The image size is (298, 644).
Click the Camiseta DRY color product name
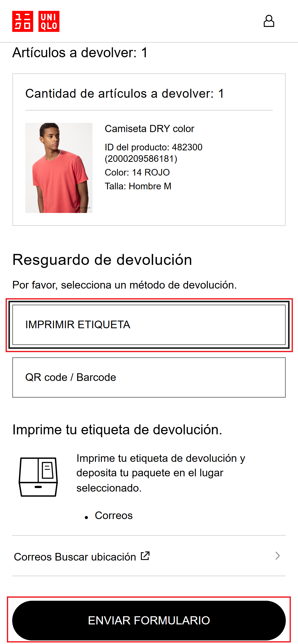coord(150,129)
